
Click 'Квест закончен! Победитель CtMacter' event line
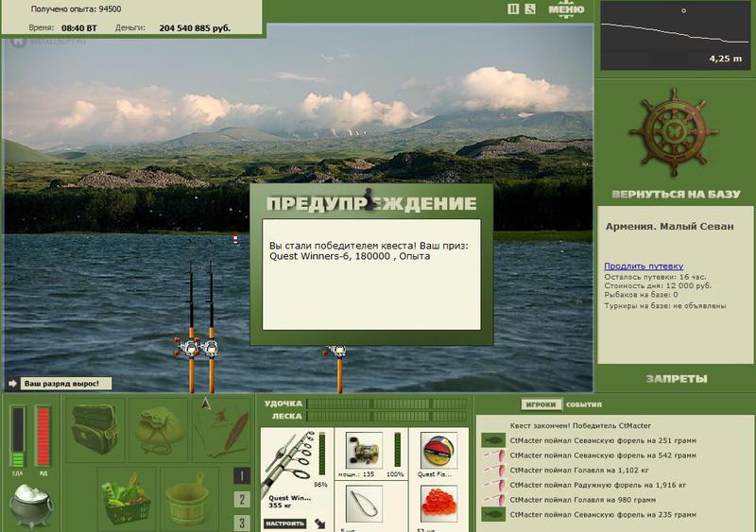point(580,426)
